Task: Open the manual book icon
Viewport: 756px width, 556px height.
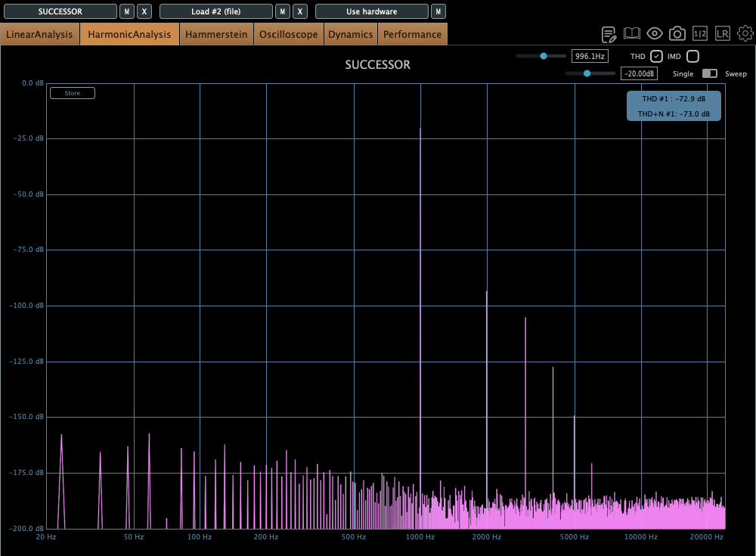Action: pyautogui.click(x=632, y=34)
